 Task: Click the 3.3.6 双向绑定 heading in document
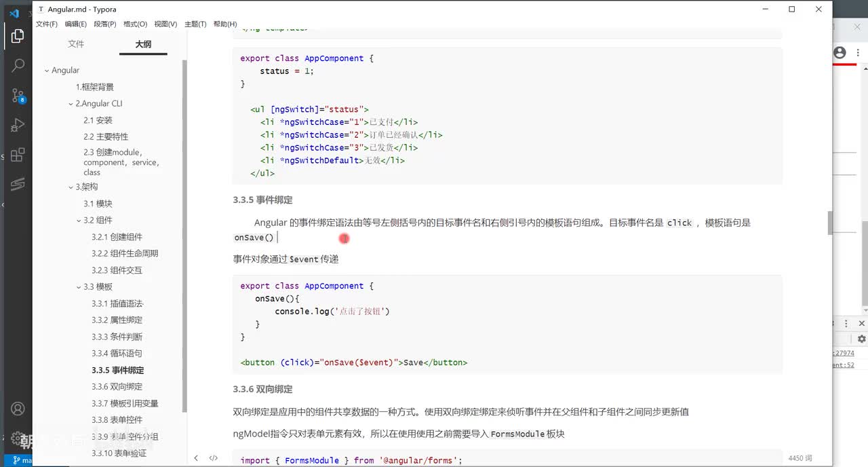coord(263,389)
